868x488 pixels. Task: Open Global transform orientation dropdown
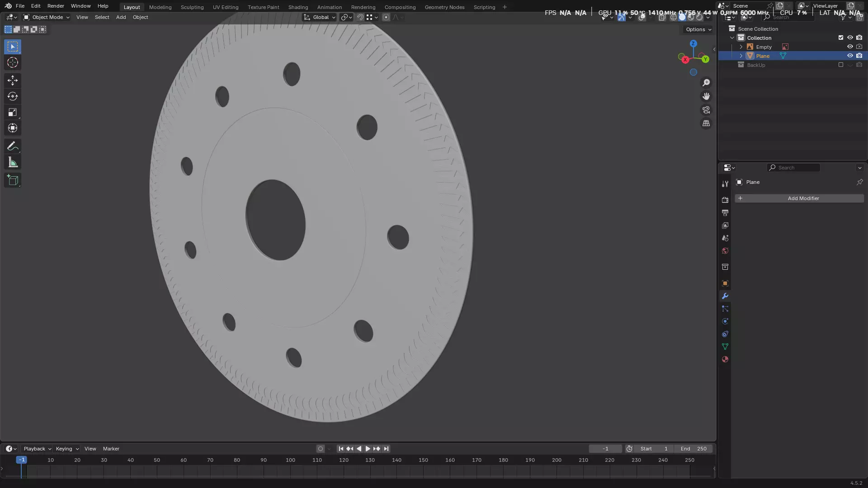(320, 17)
